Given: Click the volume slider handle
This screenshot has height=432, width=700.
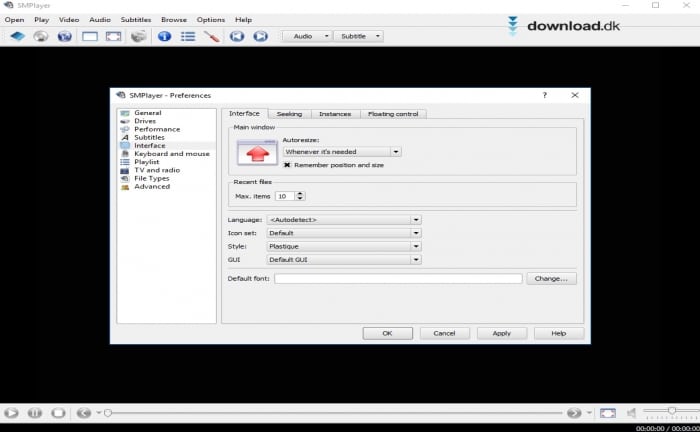Looking at the screenshot, I should click(672, 410).
